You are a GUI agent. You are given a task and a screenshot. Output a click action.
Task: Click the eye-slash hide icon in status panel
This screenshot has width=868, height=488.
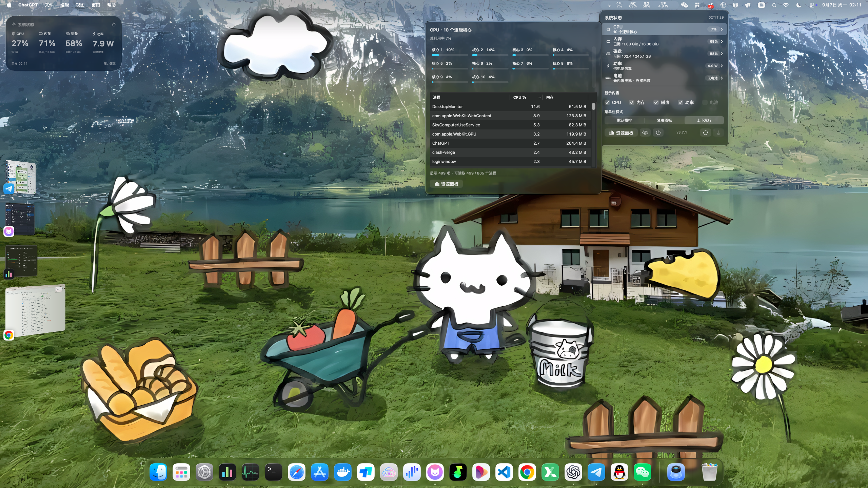tap(645, 133)
